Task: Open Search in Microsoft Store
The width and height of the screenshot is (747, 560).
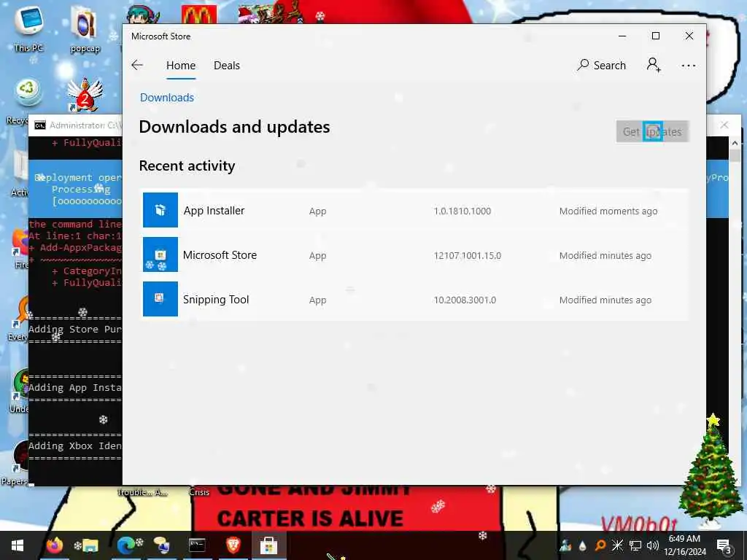Action: (x=601, y=65)
